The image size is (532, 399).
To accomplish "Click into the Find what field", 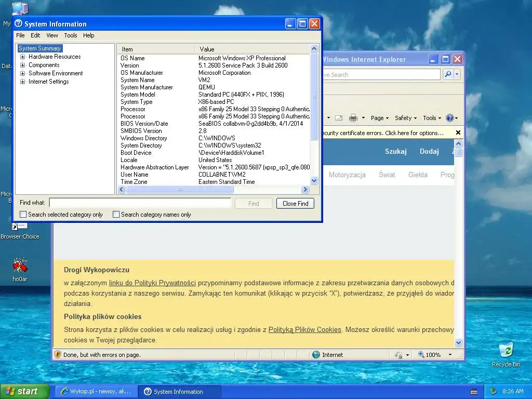I will (x=140, y=203).
